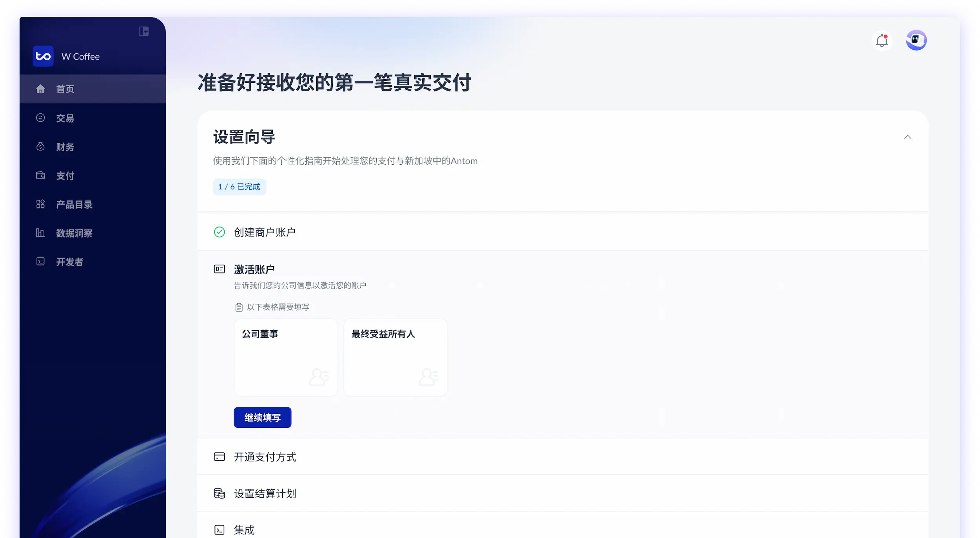Open the 公司董事 form card
Viewport: 980px width, 538px height.
tap(286, 357)
